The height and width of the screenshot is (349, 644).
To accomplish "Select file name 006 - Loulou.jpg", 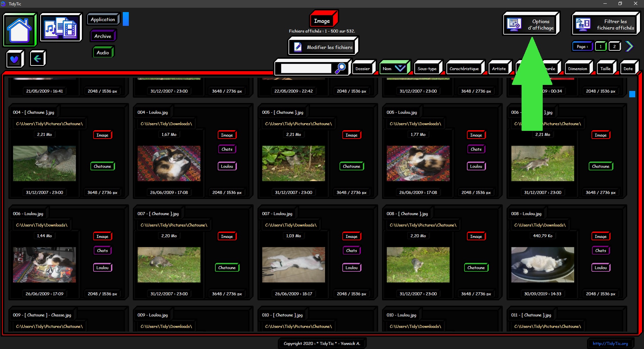I will pos(28,214).
